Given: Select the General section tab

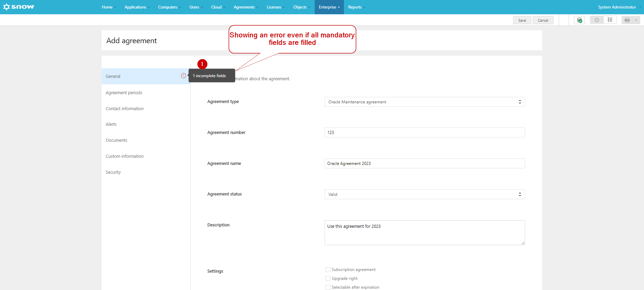Looking at the screenshot, I should tap(146, 76).
